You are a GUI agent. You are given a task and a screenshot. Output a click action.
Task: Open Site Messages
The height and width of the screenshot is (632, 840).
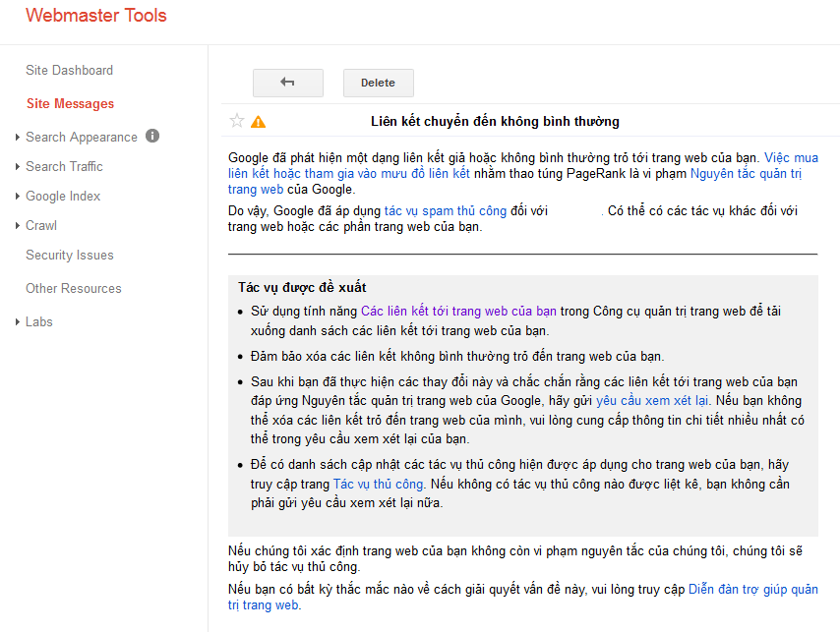[x=70, y=103]
